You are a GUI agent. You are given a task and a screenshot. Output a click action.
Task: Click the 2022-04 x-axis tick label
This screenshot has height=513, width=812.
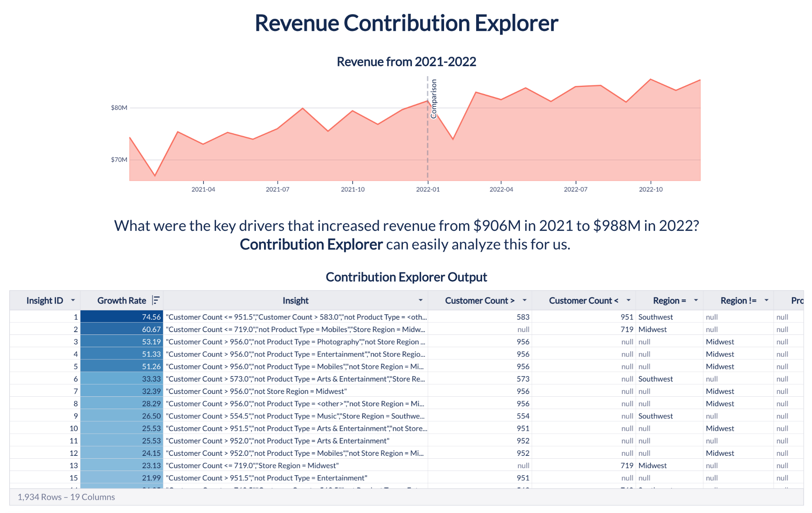pyautogui.click(x=501, y=190)
